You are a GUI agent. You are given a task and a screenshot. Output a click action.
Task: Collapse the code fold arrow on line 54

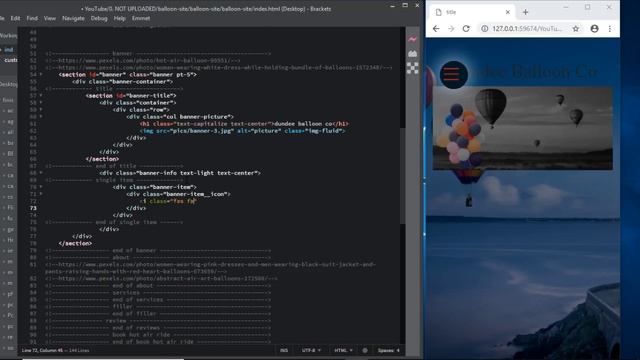tap(41, 74)
